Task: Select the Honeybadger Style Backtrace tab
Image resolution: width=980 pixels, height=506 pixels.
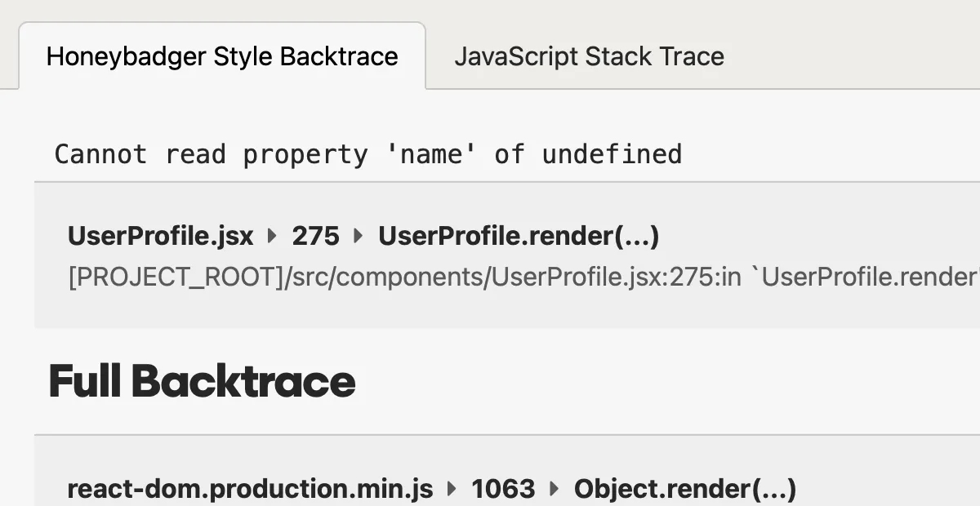Action: click(222, 56)
